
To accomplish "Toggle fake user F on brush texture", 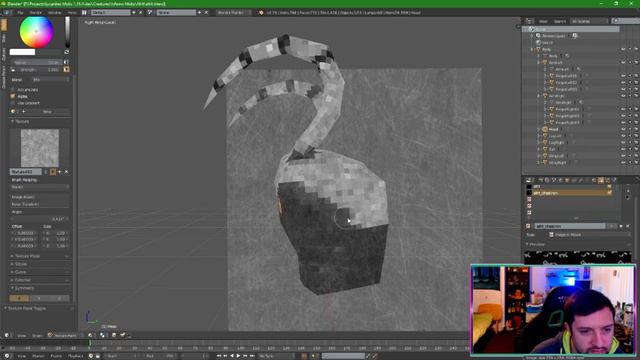I will click(x=53, y=172).
